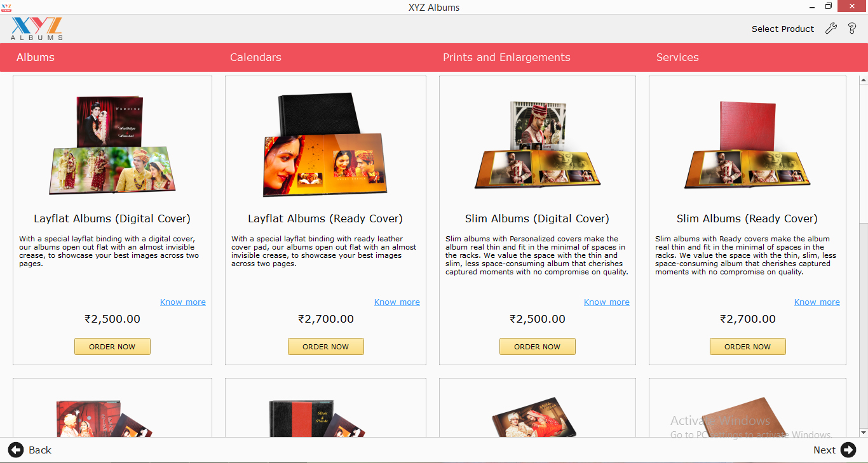Order Layflat Albums (Ready Cover) now
Viewport: 868px width, 463px height.
[326, 347]
